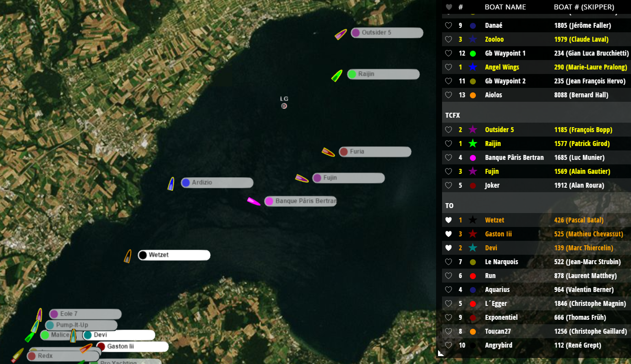This screenshot has width=631, height=364.
Task: Click the green star beside Raïjin in list
Action: coord(473,144)
